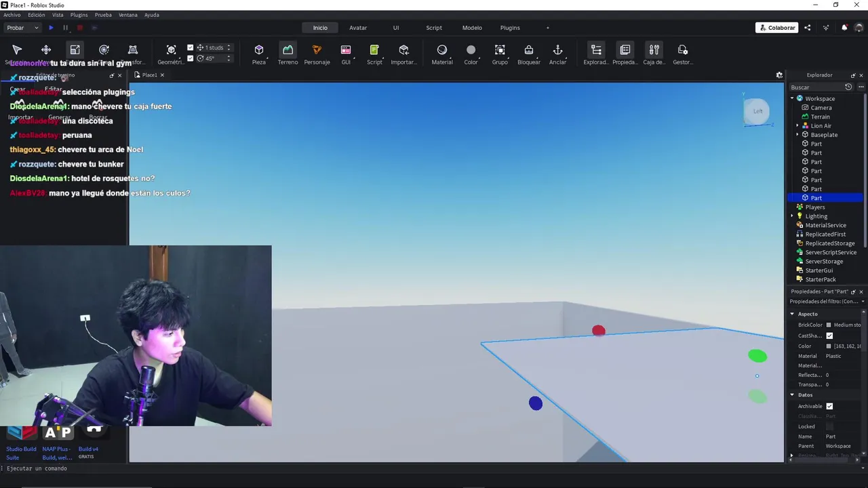
Task: Adjust the studs increment stepper
Action: (x=229, y=47)
